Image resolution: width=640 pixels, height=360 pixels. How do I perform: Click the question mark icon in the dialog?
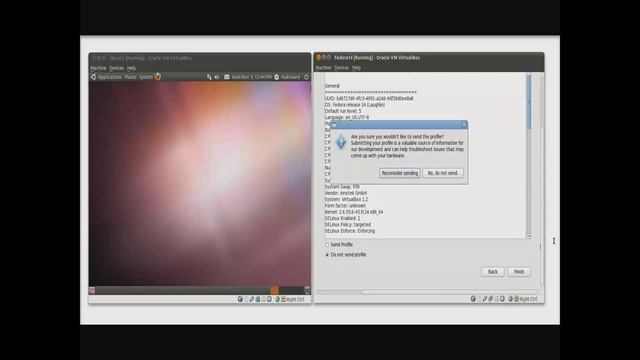click(x=341, y=143)
